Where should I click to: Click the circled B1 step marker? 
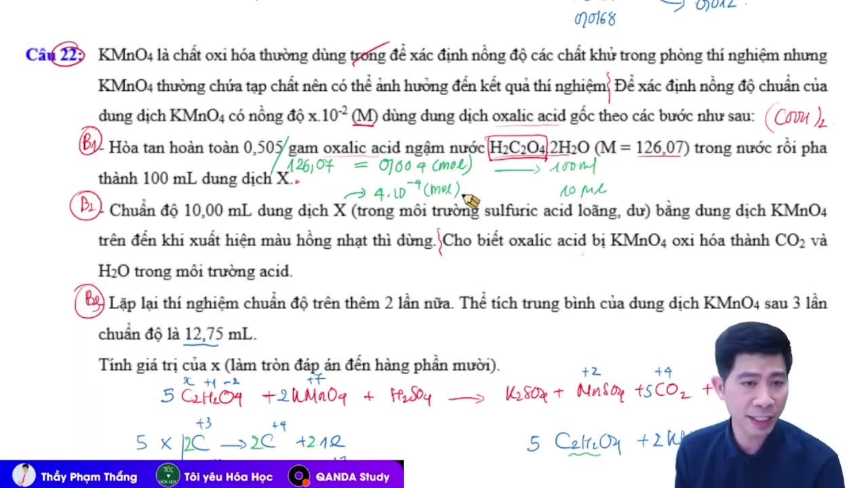pos(91,141)
